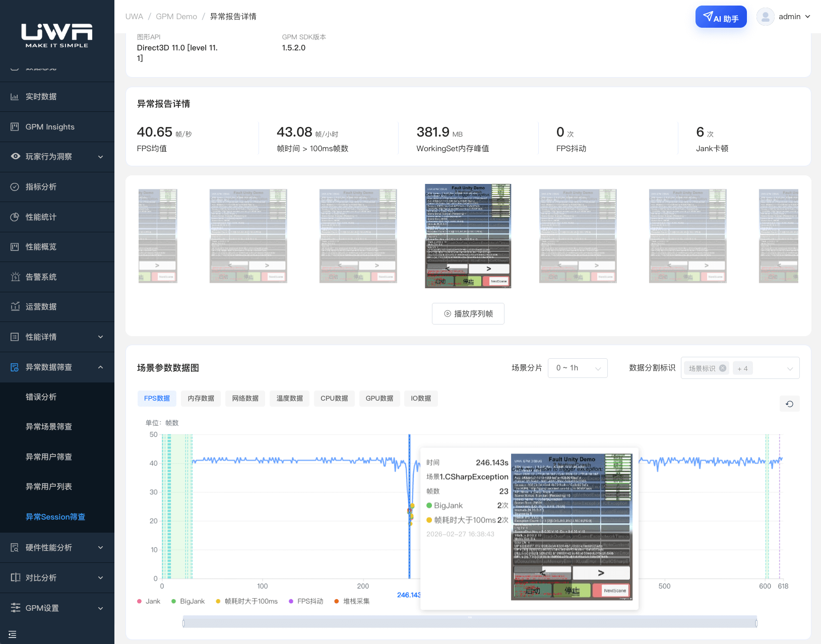Click the collapse sidebar menu icon
This screenshot has width=821, height=644.
pos(13,634)
